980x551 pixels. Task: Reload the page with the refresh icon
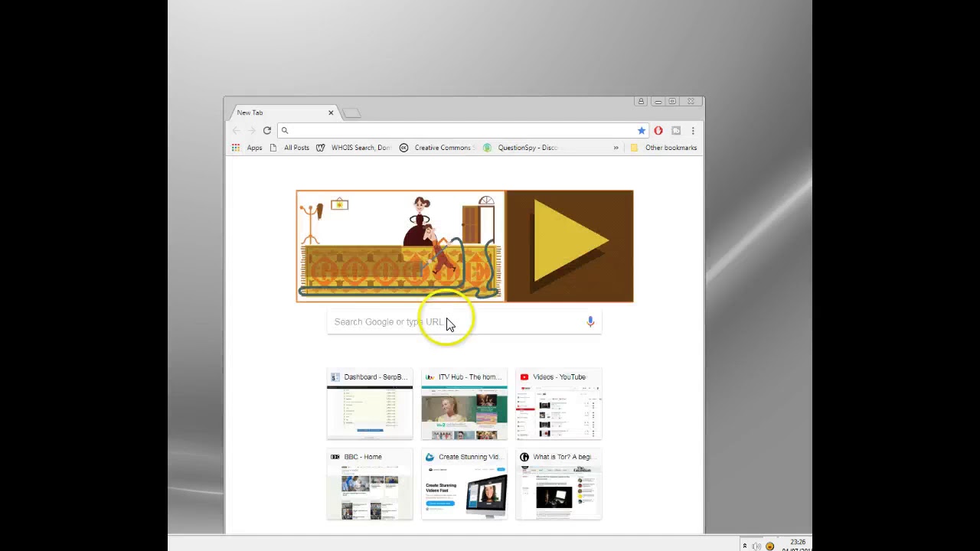click(x=267, y=131)
